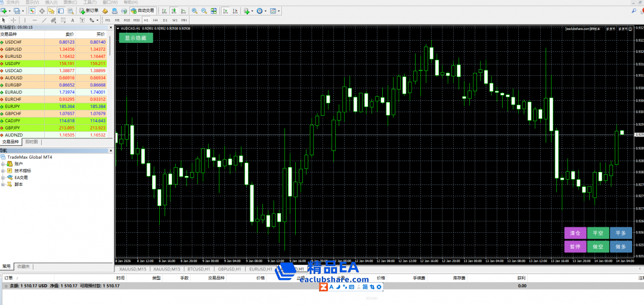This screenshot has height=305, width=644.
Task: Switch to the 收藏夹 navigator tab
Action: click(x=23, y=266)
